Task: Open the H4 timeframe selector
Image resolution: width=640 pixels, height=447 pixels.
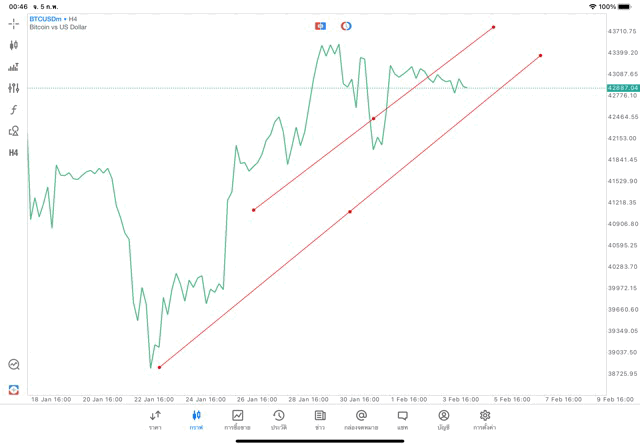Action: [14, 152]
